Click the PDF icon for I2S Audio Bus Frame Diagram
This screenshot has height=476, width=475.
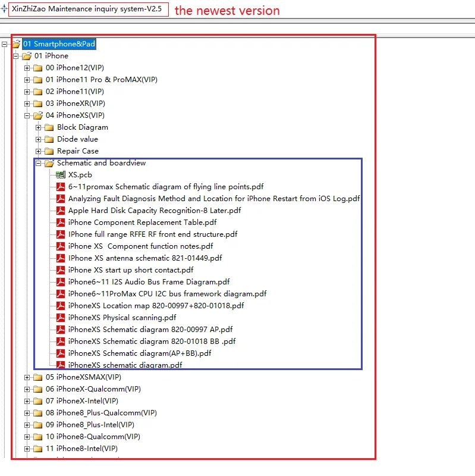(x=61, y=281)
